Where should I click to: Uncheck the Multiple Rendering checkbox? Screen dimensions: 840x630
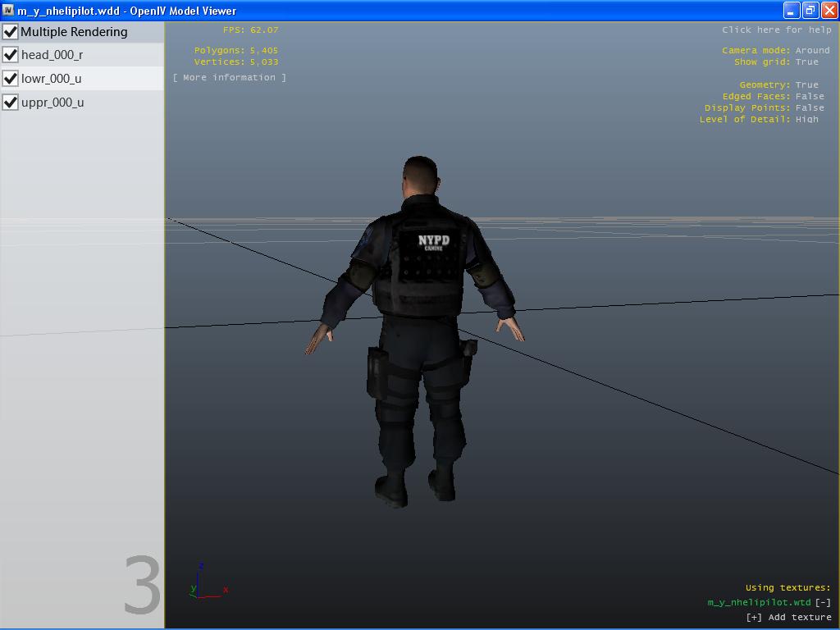11,32
